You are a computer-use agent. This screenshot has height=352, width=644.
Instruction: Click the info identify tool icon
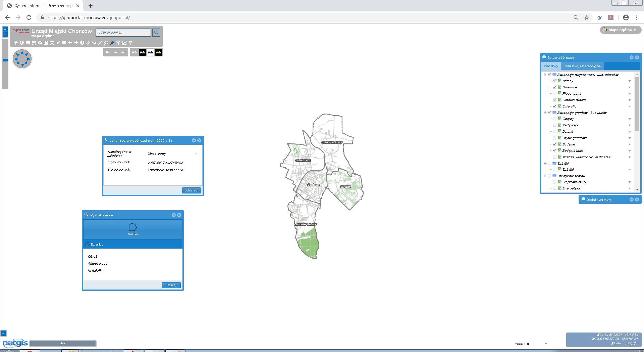click(x=22, y=43)
